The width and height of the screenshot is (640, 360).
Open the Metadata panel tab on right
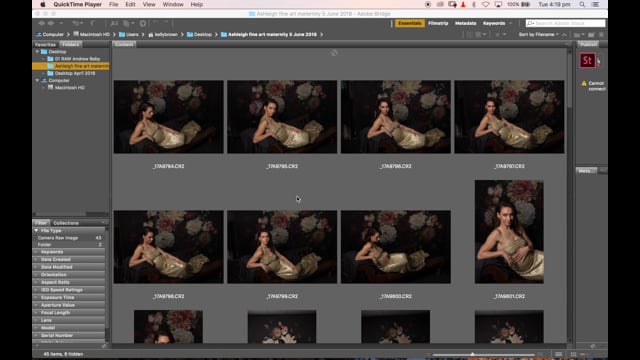tap(585, 171)
